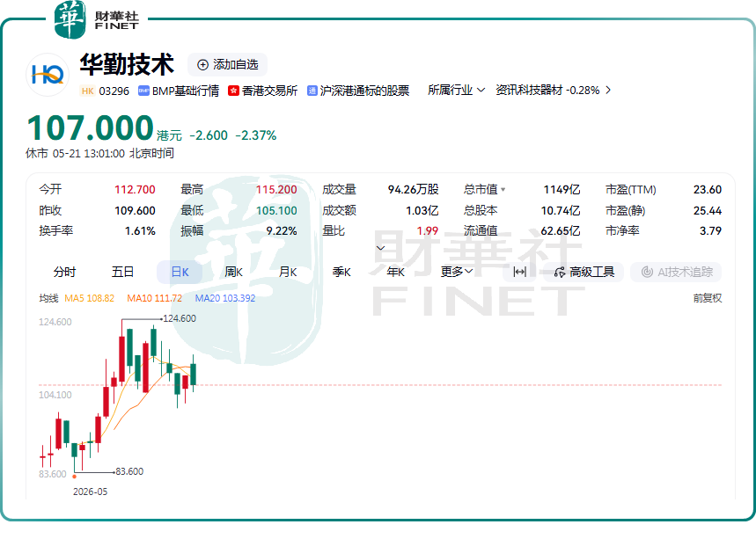Screen dimensions: 756x539
Task: Click the 财華社 FINET header logo
Action: (97, 19)
